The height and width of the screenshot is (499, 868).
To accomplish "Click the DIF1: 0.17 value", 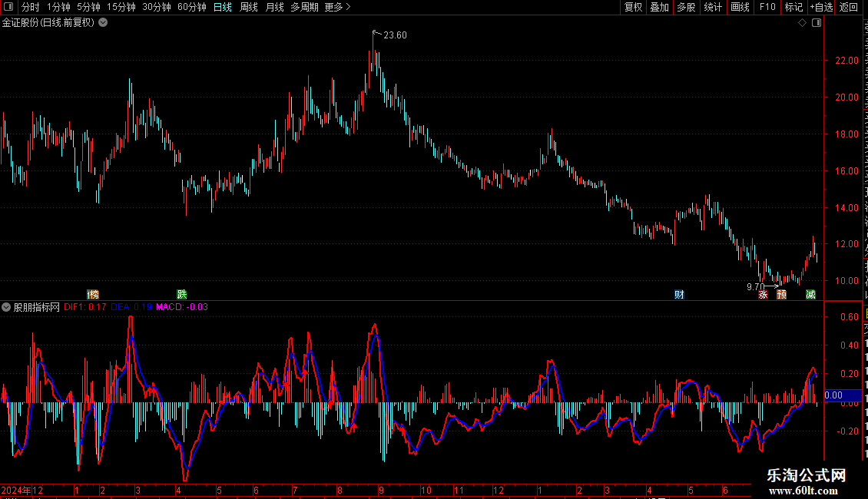I will coord(84,307).
